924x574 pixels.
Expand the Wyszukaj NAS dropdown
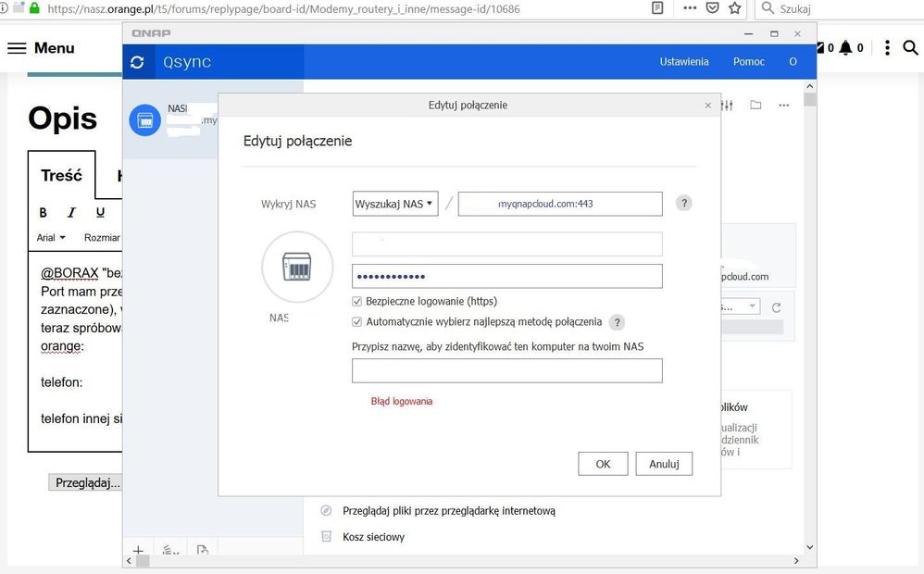[x=395, y=204]
